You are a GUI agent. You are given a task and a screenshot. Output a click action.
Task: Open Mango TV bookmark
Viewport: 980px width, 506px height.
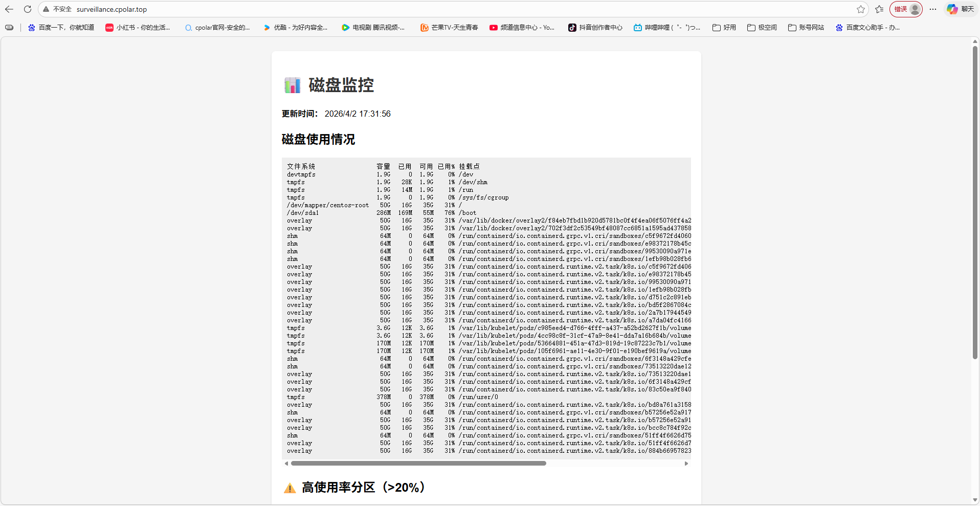[x=449, y=28]
